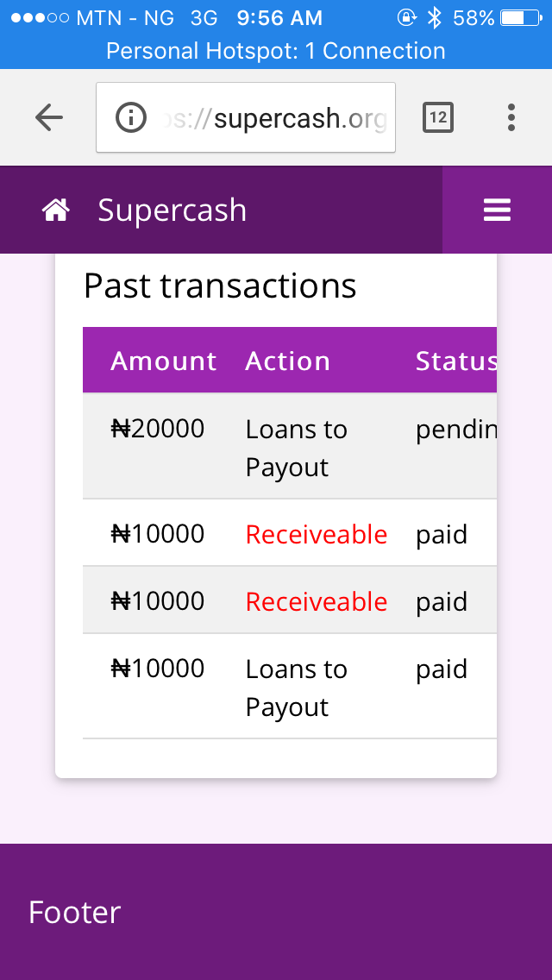
Task: Select the last ₦10000 Loans to Payout row
Action: click(x=290, y=686)
